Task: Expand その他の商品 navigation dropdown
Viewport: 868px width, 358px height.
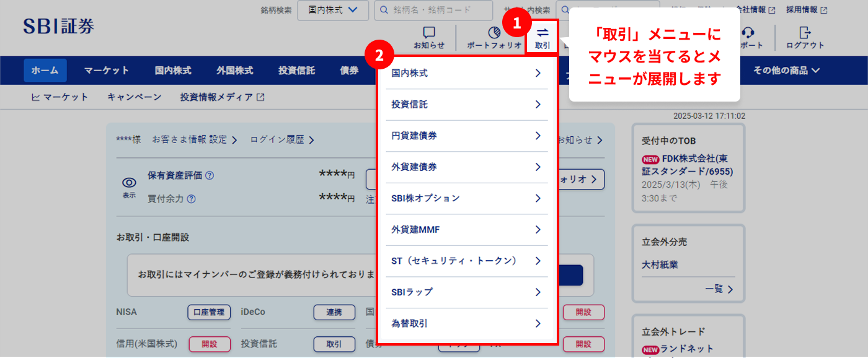Action: pyautogui.click(x=786, y=71)
